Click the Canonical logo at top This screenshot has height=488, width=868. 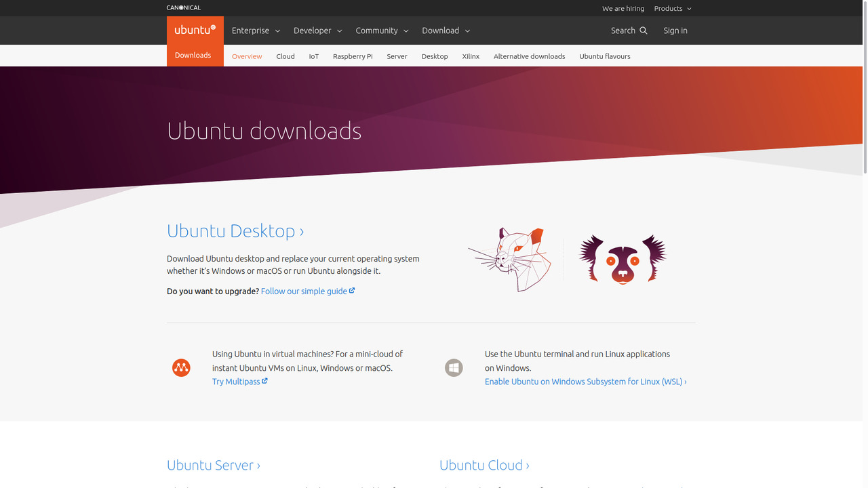pos(184,8)
